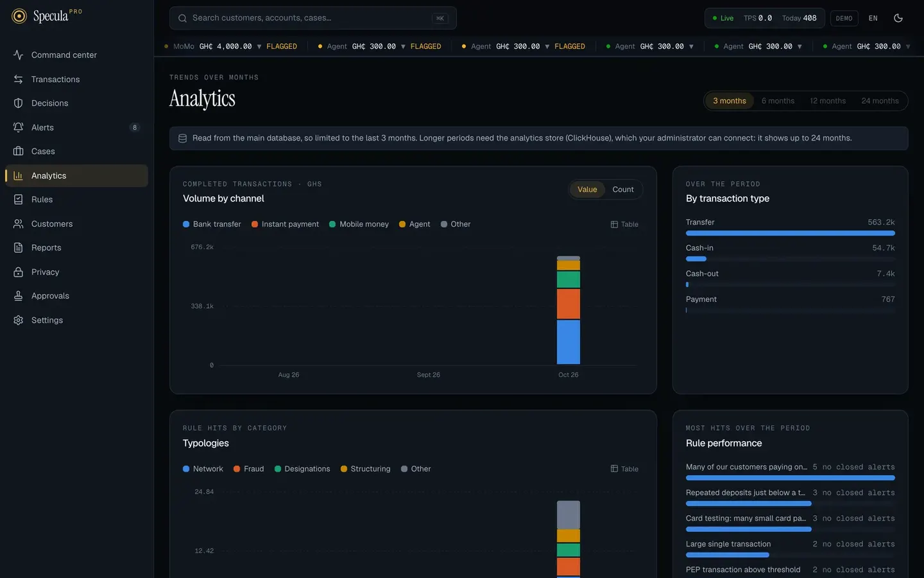Show Volume by channel as Table
This screenshot has width=924, height=578.
coord(624,224)
